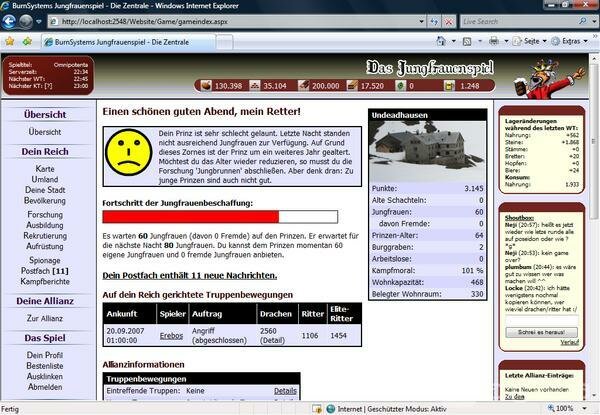Click Abmelden to log out

(x=45, y=387)
